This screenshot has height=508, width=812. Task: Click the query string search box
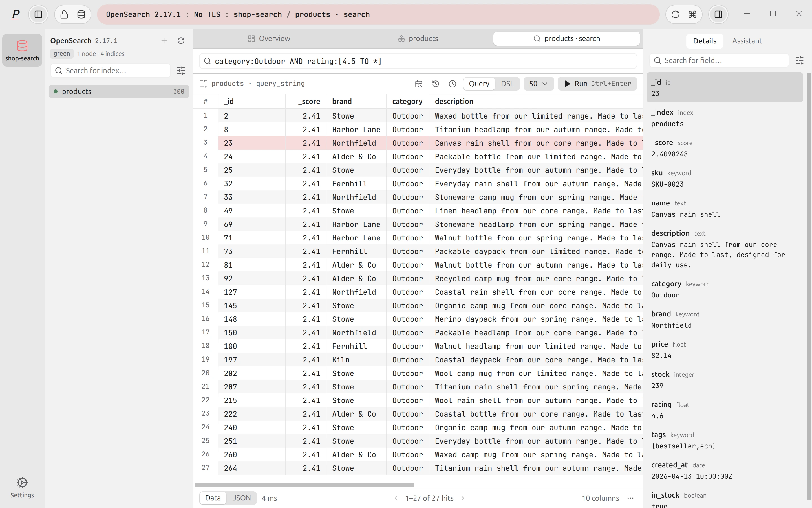click(418, 61)
